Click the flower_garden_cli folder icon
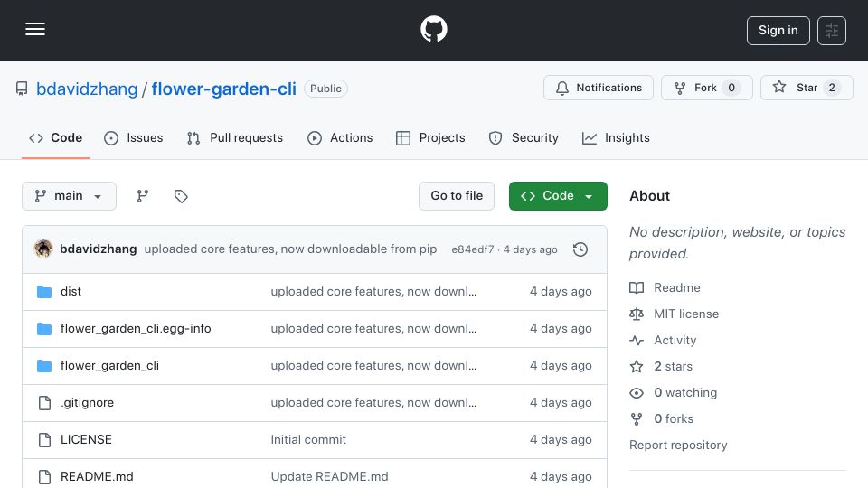868x488 pixels. pos(44,366)
